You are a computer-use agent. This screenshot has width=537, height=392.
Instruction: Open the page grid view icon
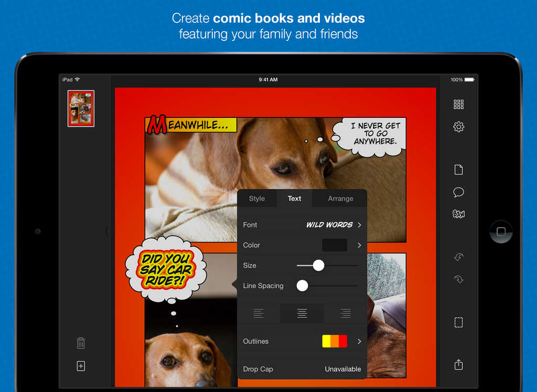(x=458, y=104)
